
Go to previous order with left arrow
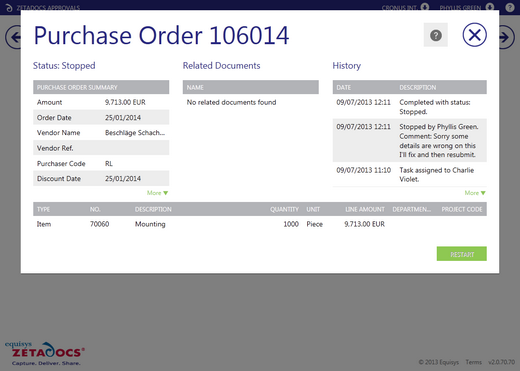[13, 37]
